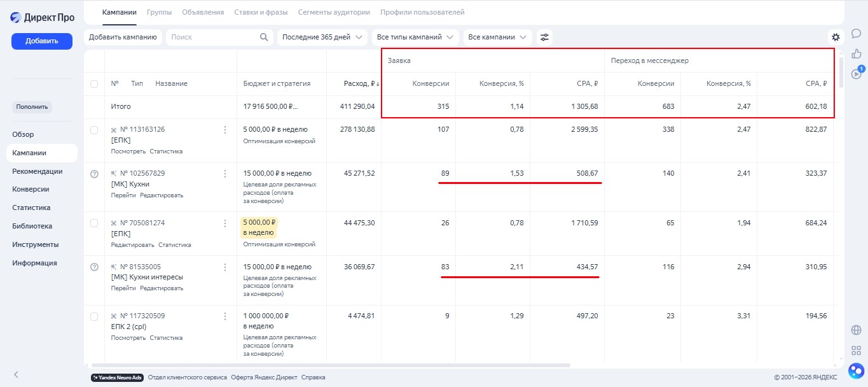Open the services grid icon
The height and width of the screenshot is (387, 868).
(856, 350)
